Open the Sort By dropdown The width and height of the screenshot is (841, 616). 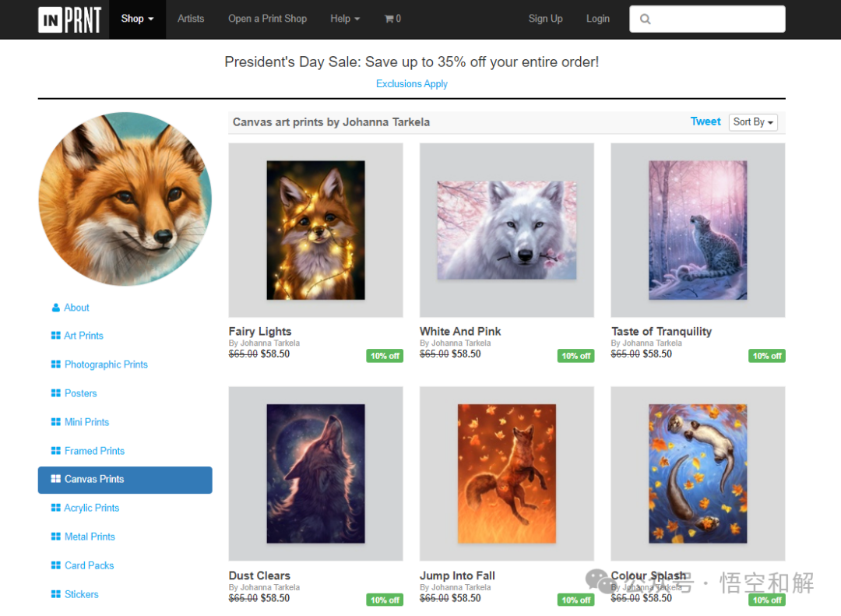753,122
